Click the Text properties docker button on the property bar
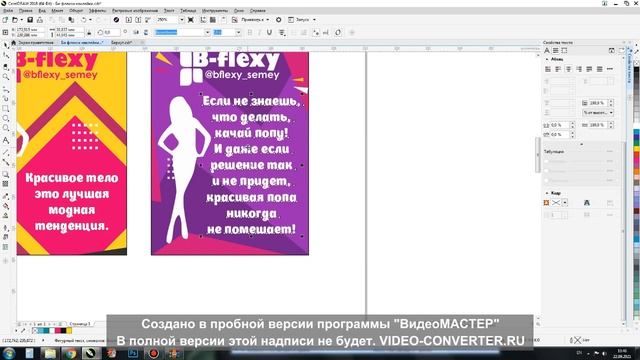The height and width of the screenshot is (360, 640). [x=316, y=32]
